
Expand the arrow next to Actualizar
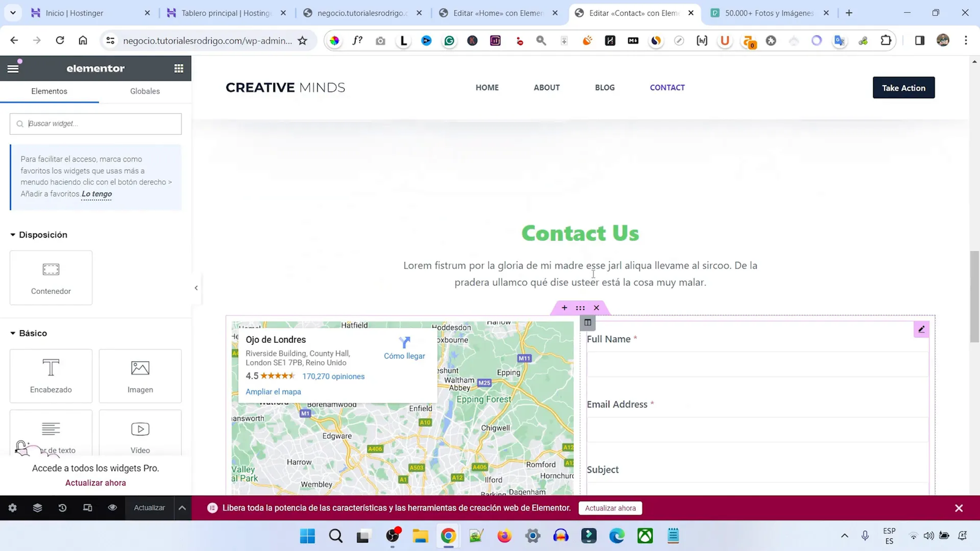[182, 508]
